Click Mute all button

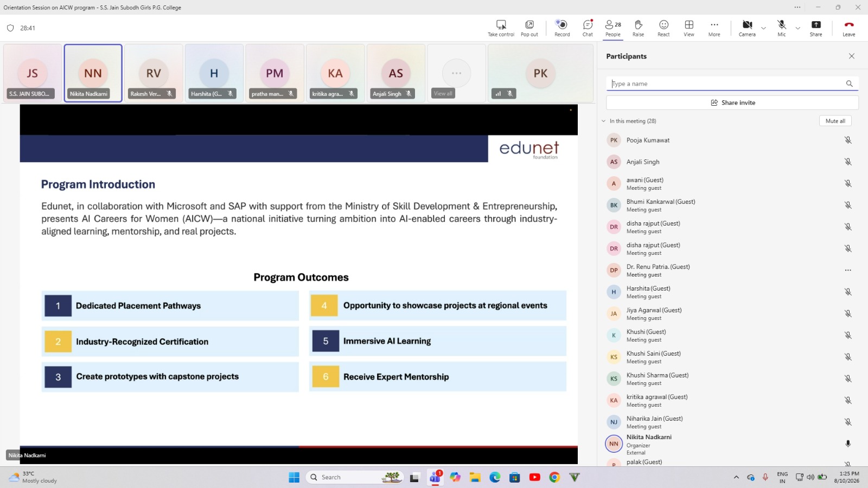coord(835,121)
